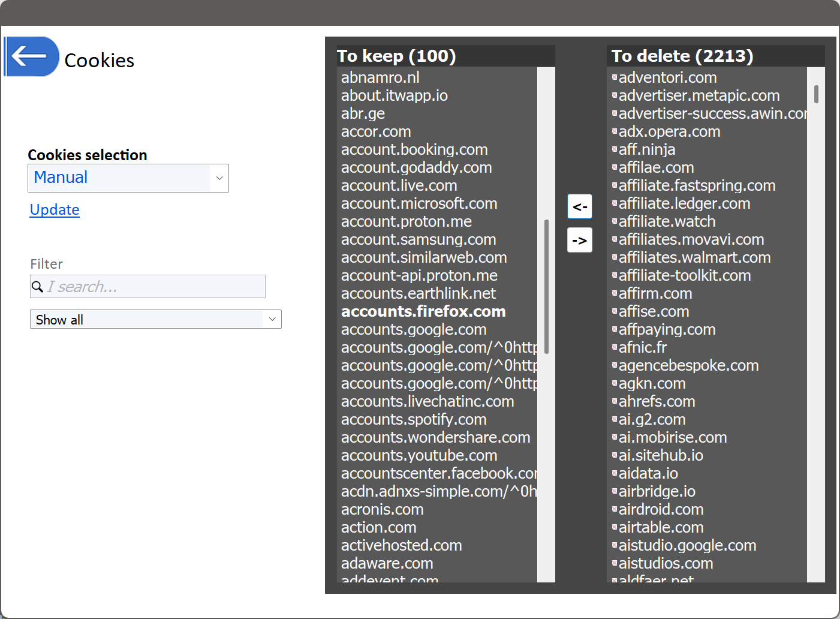Select abnamro.nl in the keep list
This screenshot has width=840, height=619.
coord(380,77)
